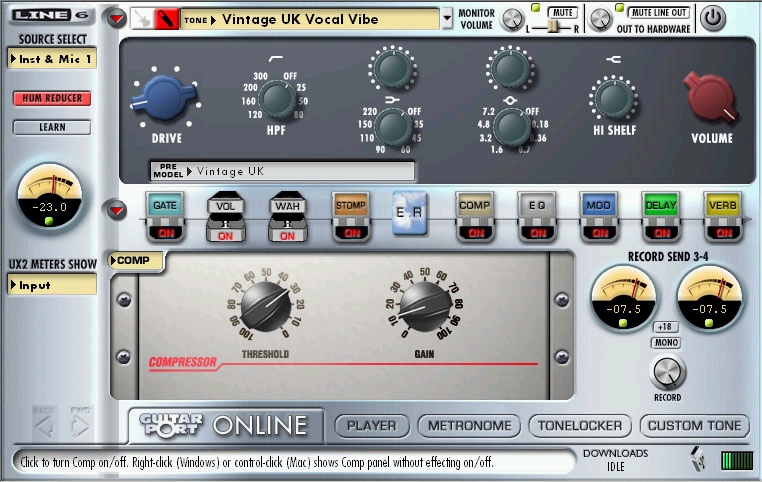
Task: Open the Gate effect panel icon
Action: [x=165, y=206]
